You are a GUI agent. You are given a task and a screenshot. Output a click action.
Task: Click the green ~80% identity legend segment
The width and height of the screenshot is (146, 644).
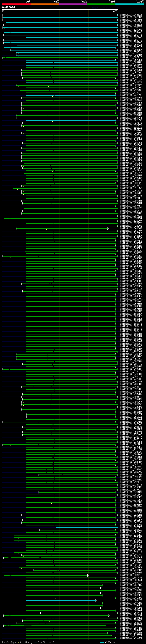(101, 4)
